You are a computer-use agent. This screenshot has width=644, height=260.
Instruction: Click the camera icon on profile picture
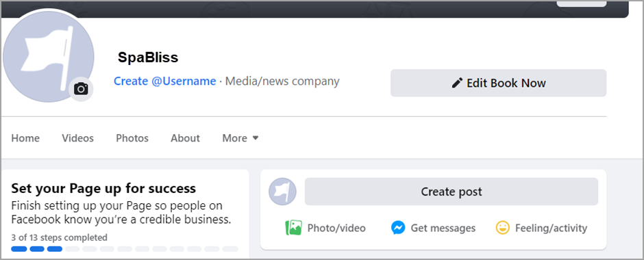click(x=81, y=88)
